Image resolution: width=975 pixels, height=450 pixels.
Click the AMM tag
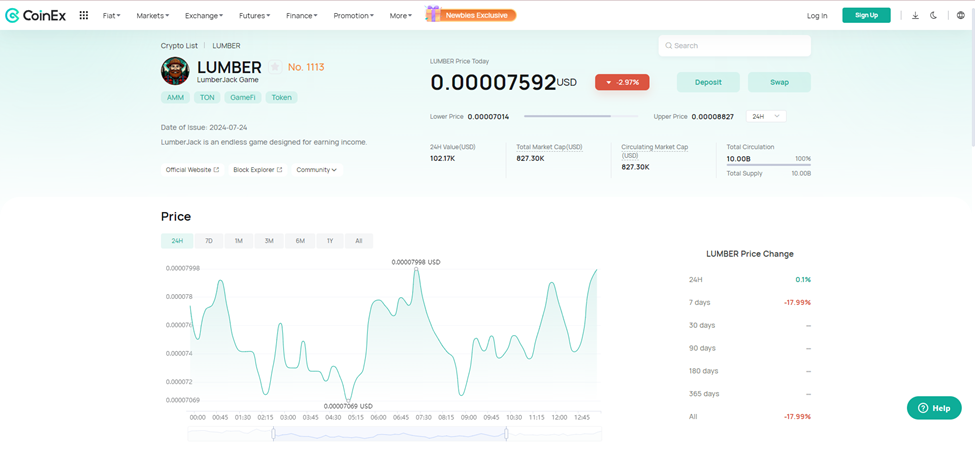[175, 98]
